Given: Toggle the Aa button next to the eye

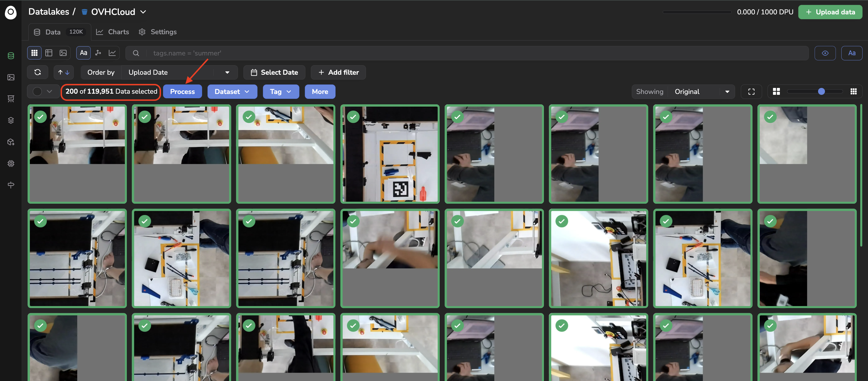Looking at the screenshot, I should click(852, 53).
